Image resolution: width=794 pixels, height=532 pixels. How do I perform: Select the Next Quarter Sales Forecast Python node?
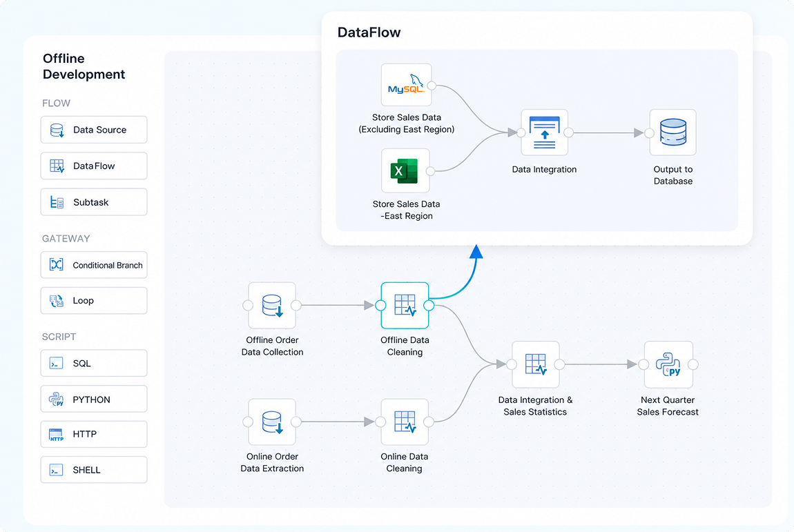[x=668, y=364]
